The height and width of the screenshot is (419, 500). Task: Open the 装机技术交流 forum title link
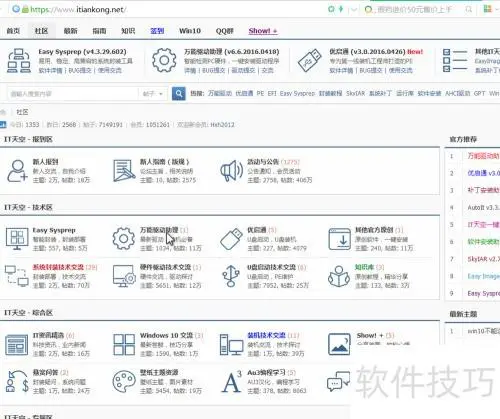(x=267, y=335)
